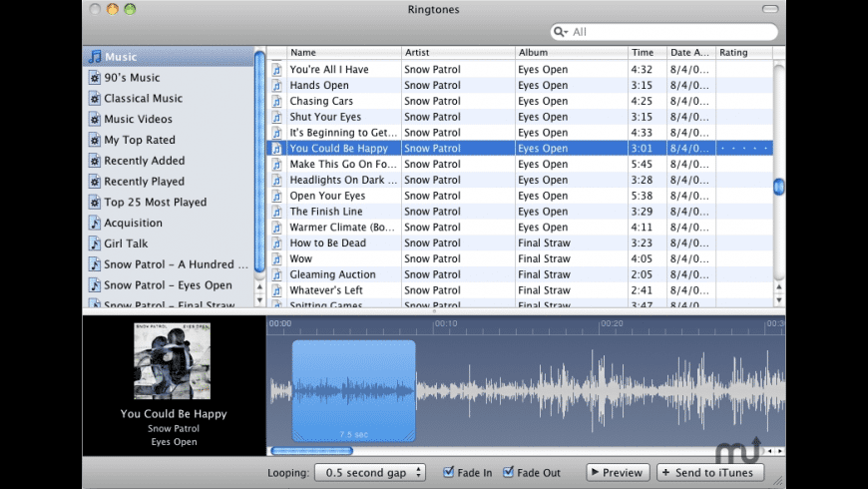868x489 pixels.
Task: Click the Recently Added playlist icon
Action: [x=95, y=161]
